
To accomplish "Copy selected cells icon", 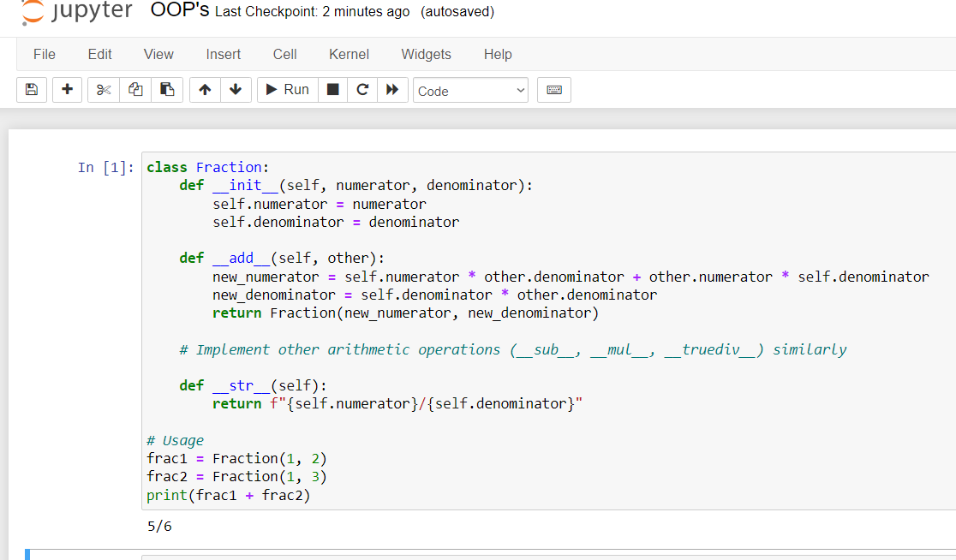I will coord(135,90).
